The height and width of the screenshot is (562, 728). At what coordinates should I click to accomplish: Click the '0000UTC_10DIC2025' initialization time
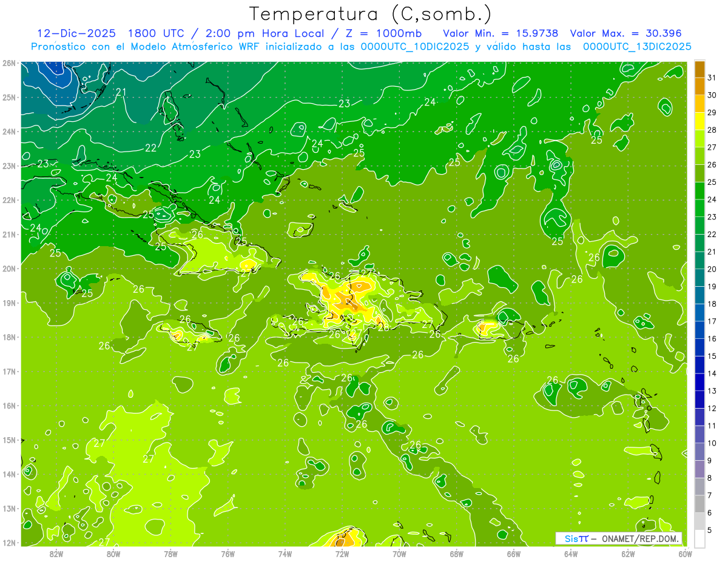414,46
